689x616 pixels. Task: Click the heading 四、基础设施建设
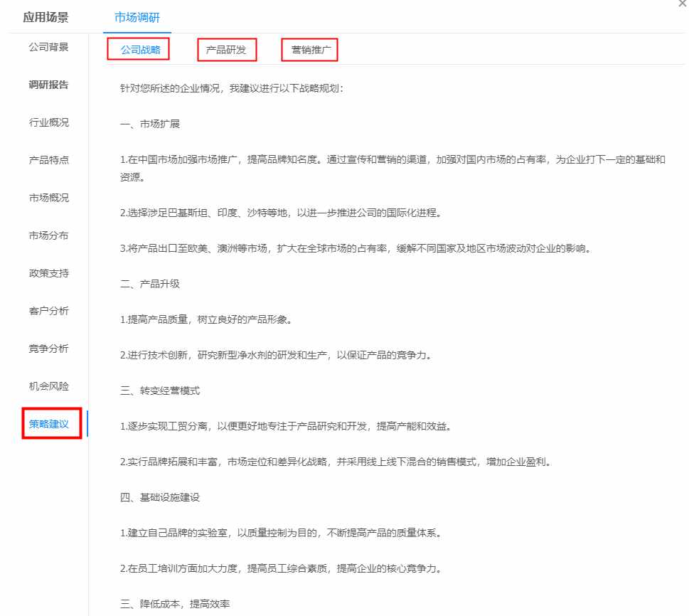160,497
